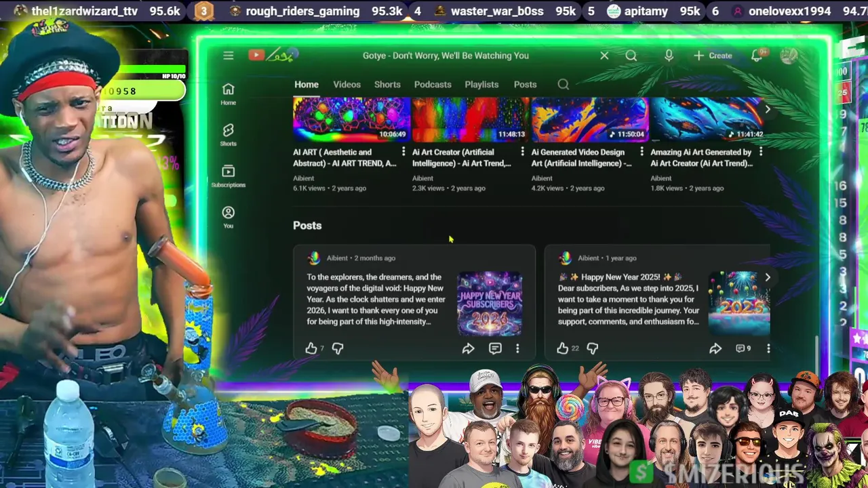Open options menu for Ai Art Creator video
Screen dimensions: 868x488
coord(522,152)
